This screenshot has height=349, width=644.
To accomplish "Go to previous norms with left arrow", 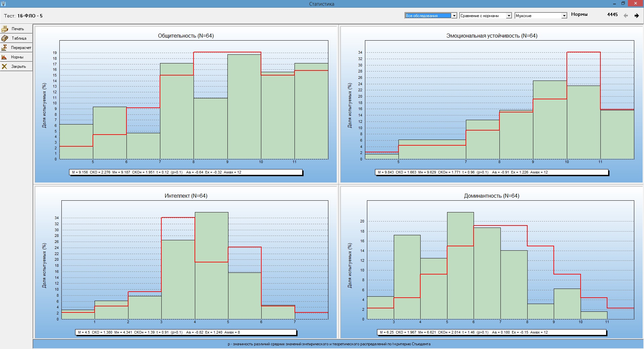I will click(626, 16).
